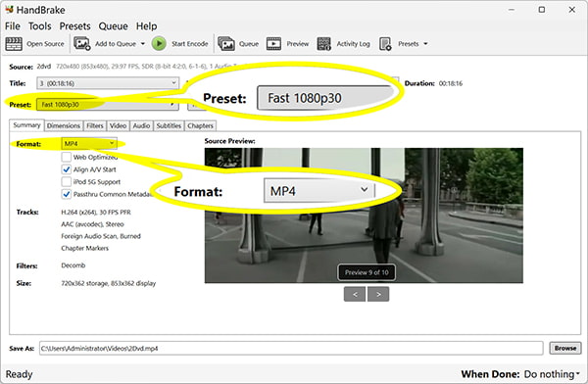Screen dimensions: 588x384
Task: Minimize the HandBrake window
Action: tap(512, 10)
